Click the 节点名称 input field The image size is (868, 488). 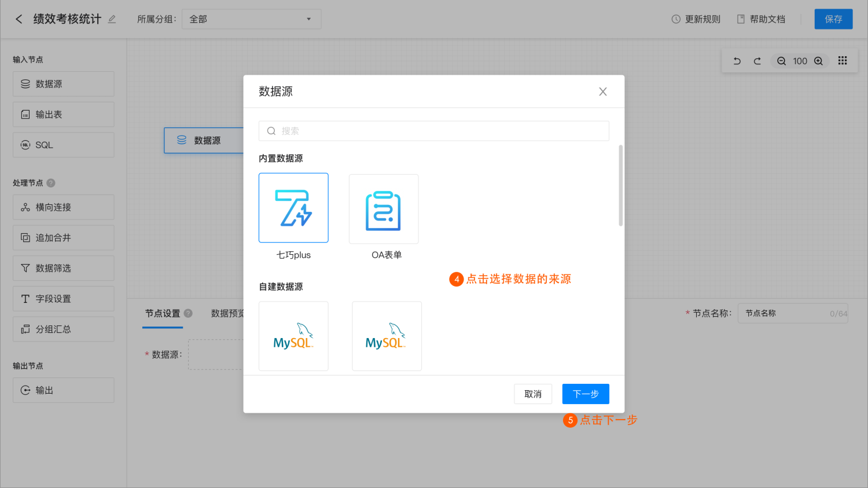pos(793,313)
